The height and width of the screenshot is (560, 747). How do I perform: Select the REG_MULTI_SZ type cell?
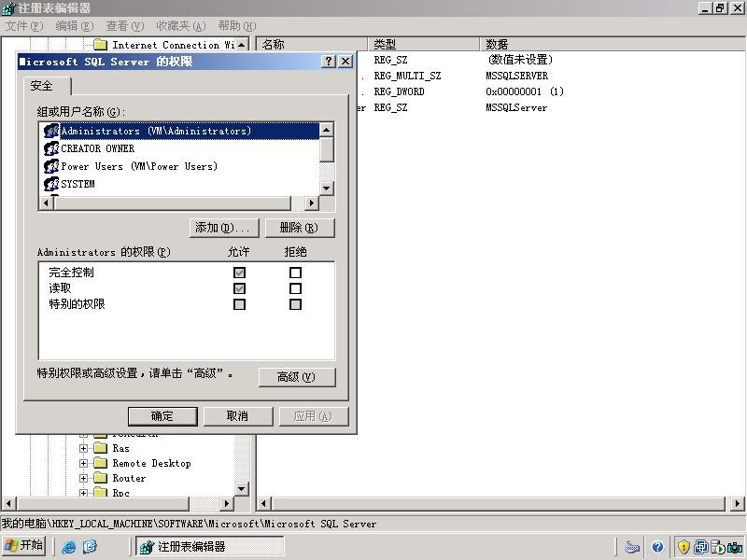coord(407,76)
